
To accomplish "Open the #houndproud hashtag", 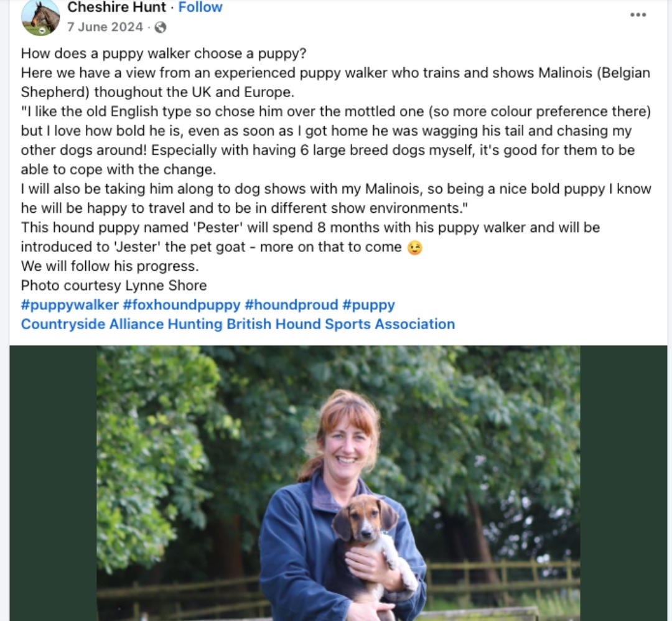I will click(291, 305).
